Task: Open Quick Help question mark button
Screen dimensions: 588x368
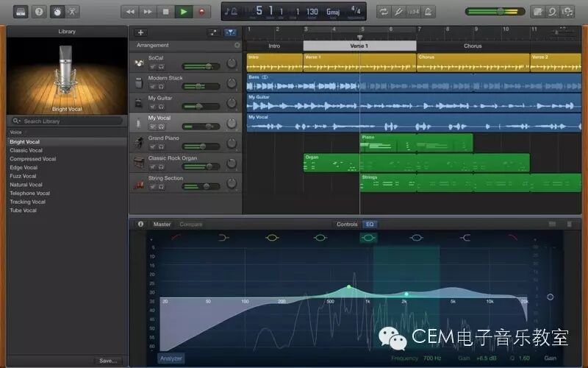Action: click(x=39, y=12)
